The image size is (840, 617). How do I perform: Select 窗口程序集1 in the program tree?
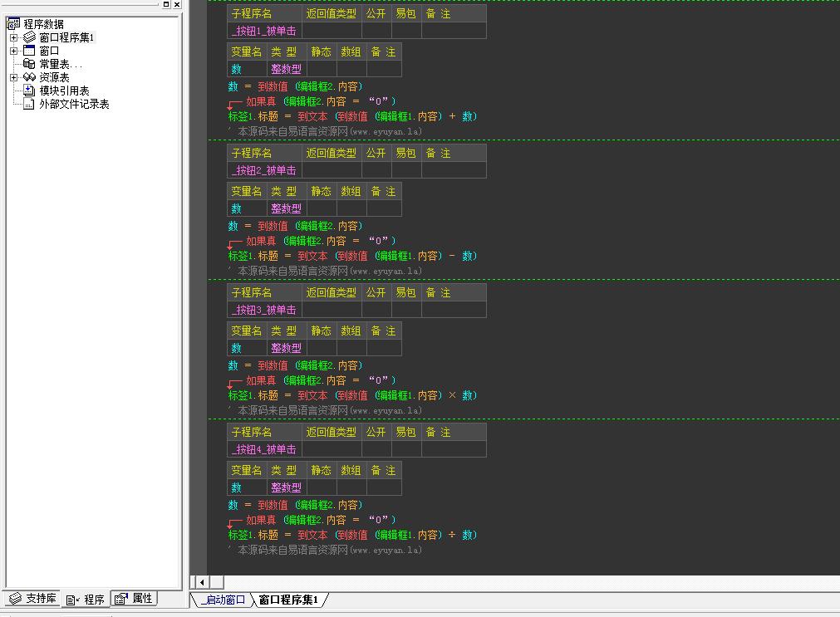coord(67,37)
